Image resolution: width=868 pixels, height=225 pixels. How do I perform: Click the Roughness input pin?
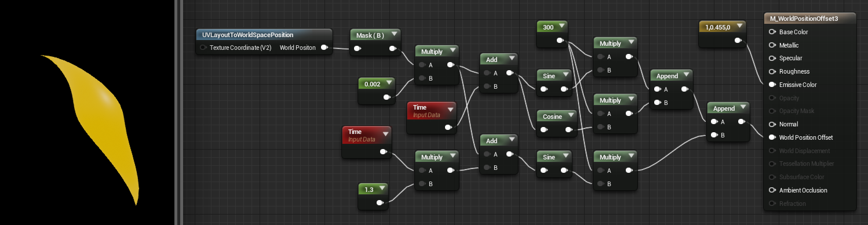coord(772,71)
